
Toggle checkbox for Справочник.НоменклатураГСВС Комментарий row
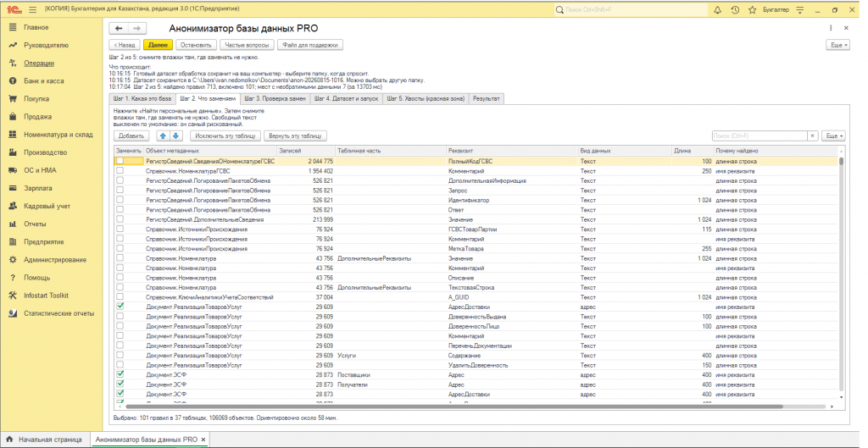click(x=120, y=171)
